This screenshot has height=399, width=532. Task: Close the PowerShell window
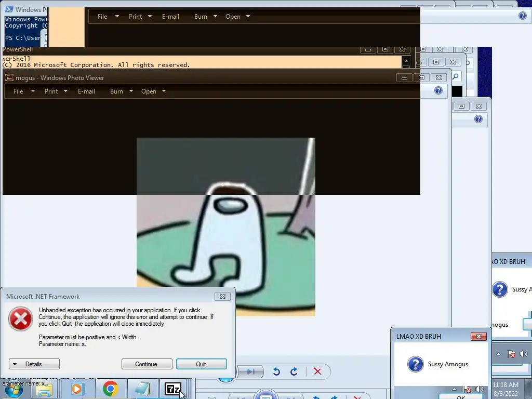403,49
